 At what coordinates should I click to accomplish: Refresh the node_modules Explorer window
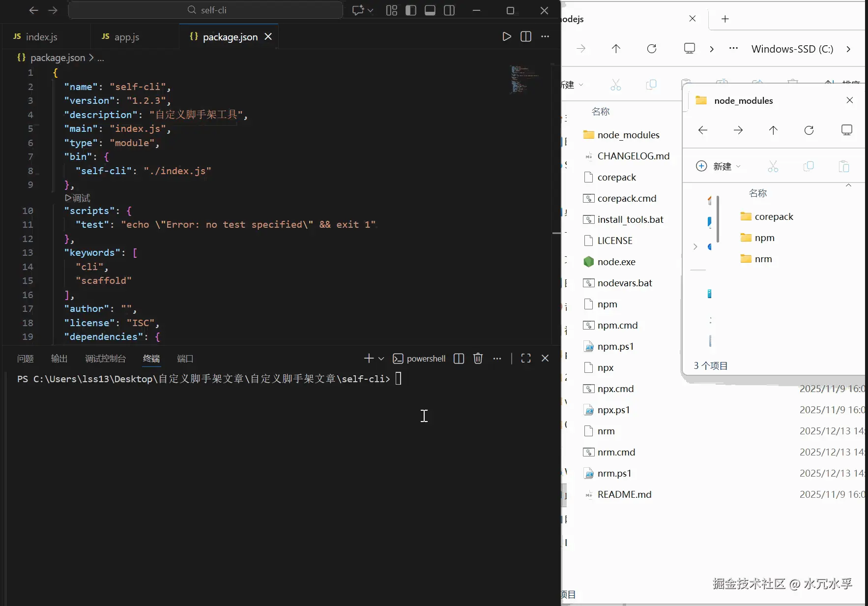coord(809,130)
